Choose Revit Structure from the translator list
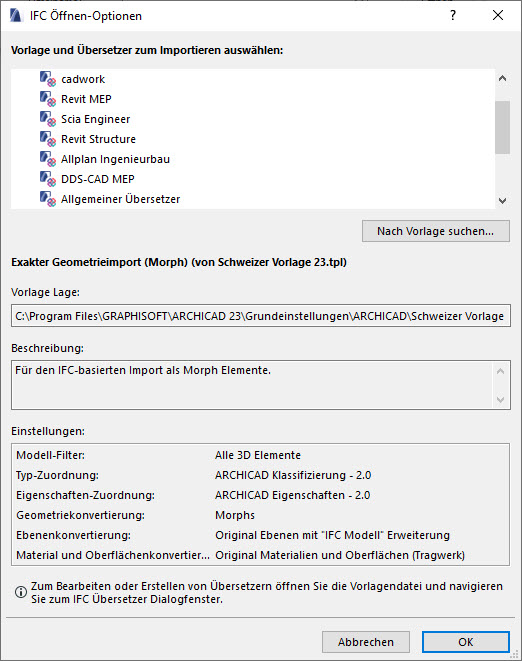 pos(99,139)
